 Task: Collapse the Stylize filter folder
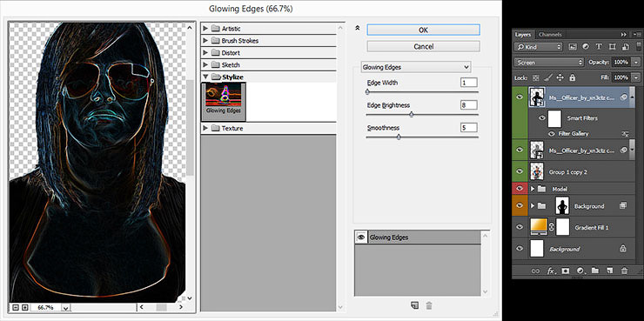(x=205, y=77)
